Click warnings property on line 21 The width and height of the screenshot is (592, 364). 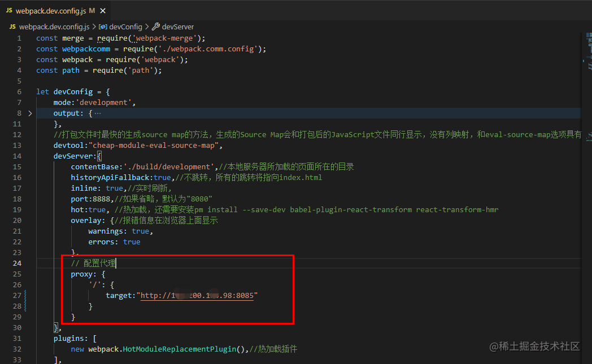coord(105,231)
